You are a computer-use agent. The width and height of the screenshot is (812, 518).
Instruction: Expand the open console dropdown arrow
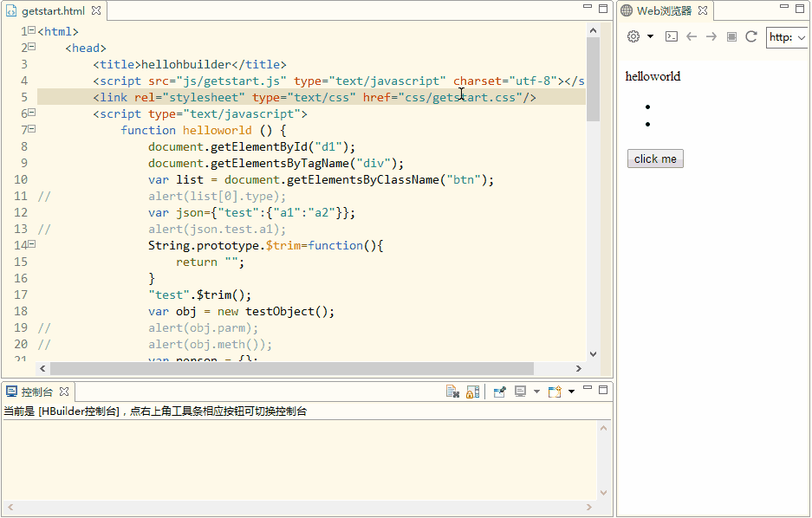tap(571, 392)
